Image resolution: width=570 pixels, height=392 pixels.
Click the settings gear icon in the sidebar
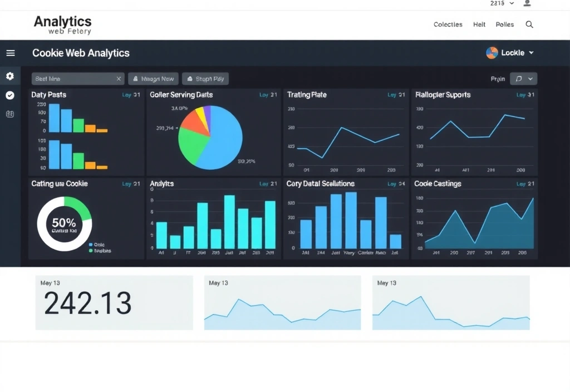(9, 76)
